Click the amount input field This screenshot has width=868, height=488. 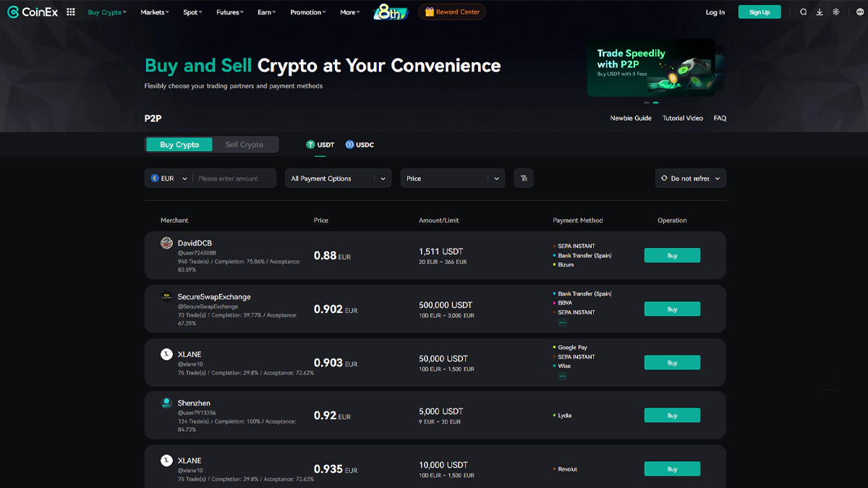point(231,178)
